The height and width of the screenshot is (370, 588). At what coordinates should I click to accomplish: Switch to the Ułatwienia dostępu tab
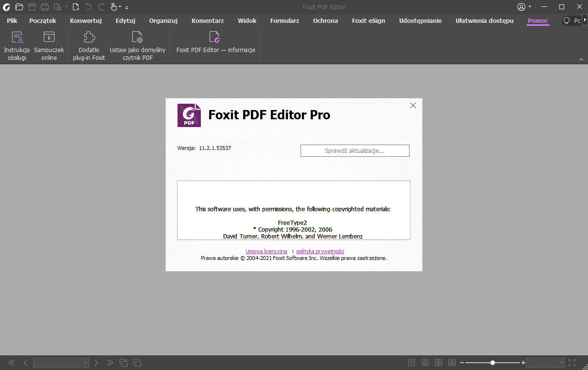(484, 20)
